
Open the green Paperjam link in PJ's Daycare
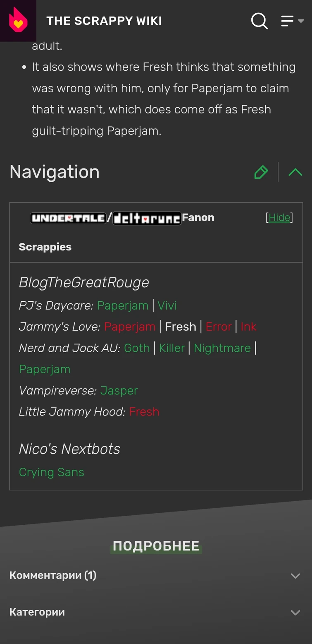123,305
